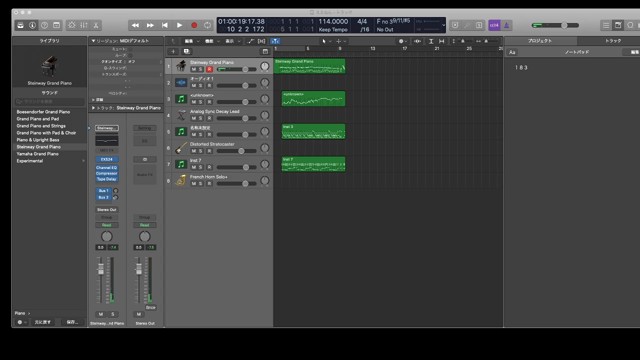640x360 pixels.
Task: Open the pointer left-click tool dropdown
Action: (327, 41)
